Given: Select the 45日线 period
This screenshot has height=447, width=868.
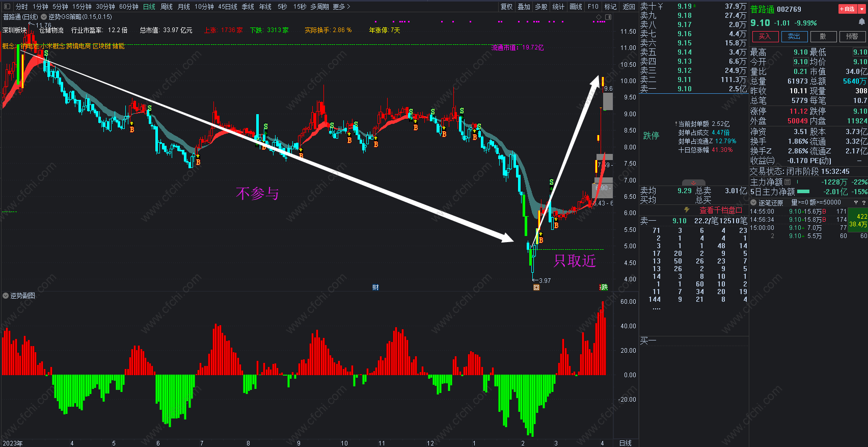Looking at the screenshot, I should pos(228,7).
